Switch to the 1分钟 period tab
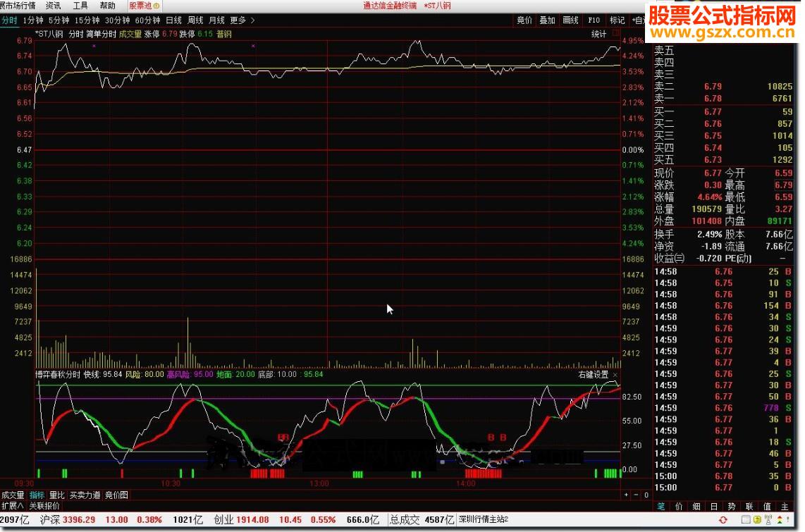The height and width of the screenshot is (532, 805). coord(33,20)
